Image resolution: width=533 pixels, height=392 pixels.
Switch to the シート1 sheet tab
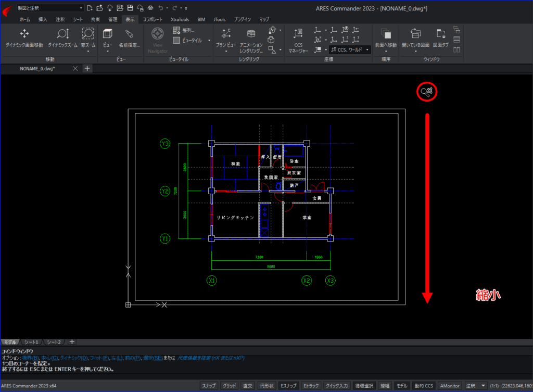31,342
